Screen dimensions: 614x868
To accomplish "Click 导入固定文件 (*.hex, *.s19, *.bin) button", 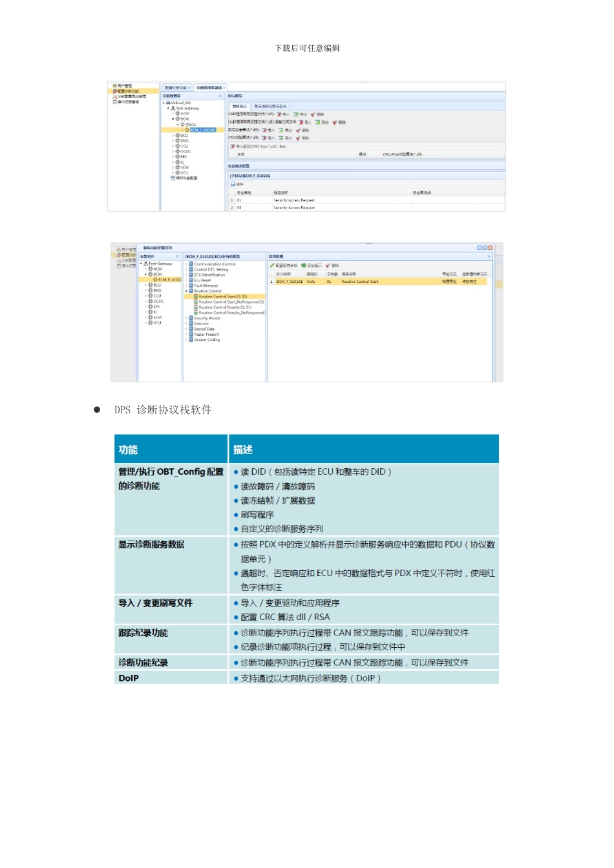I will 259,147.
